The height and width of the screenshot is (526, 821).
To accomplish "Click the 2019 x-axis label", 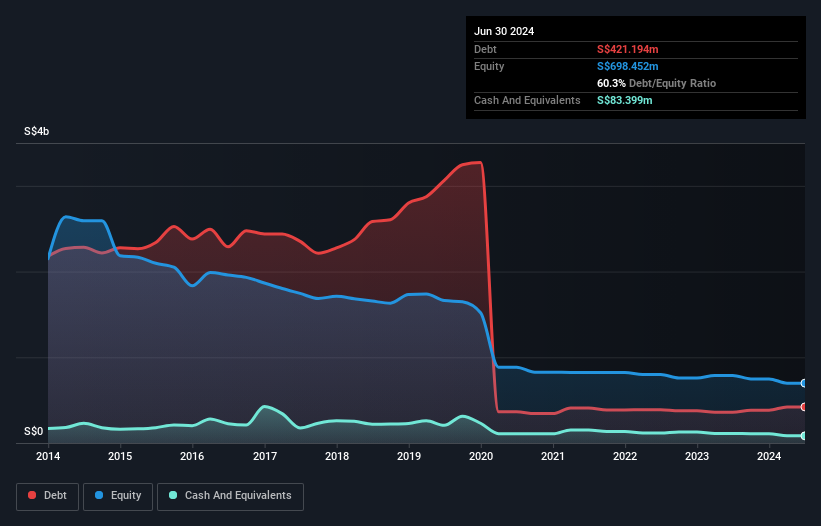I will [x=409, y=456].
